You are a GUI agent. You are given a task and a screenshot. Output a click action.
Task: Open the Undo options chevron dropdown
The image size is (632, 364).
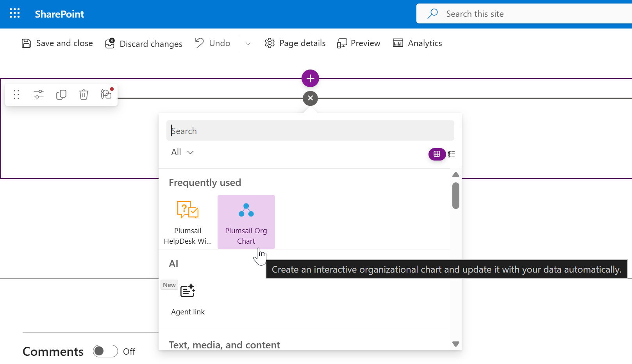coord(248,44)
